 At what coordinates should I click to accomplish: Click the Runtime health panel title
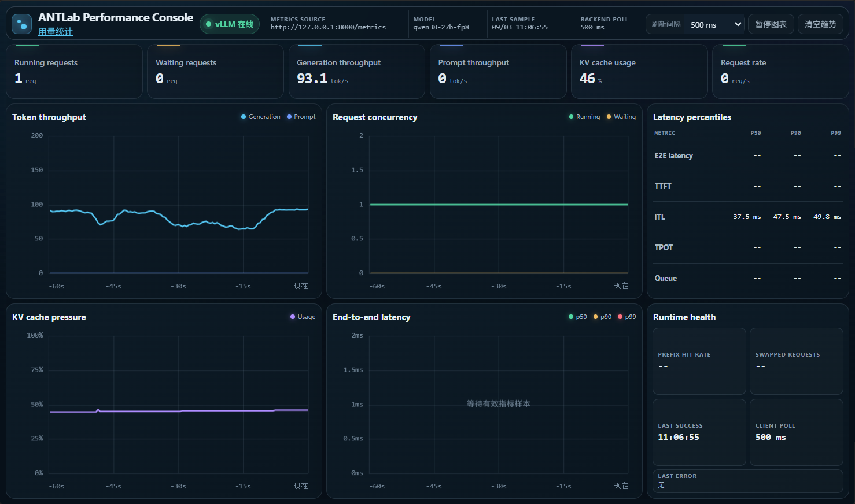(x=684, y=317)
